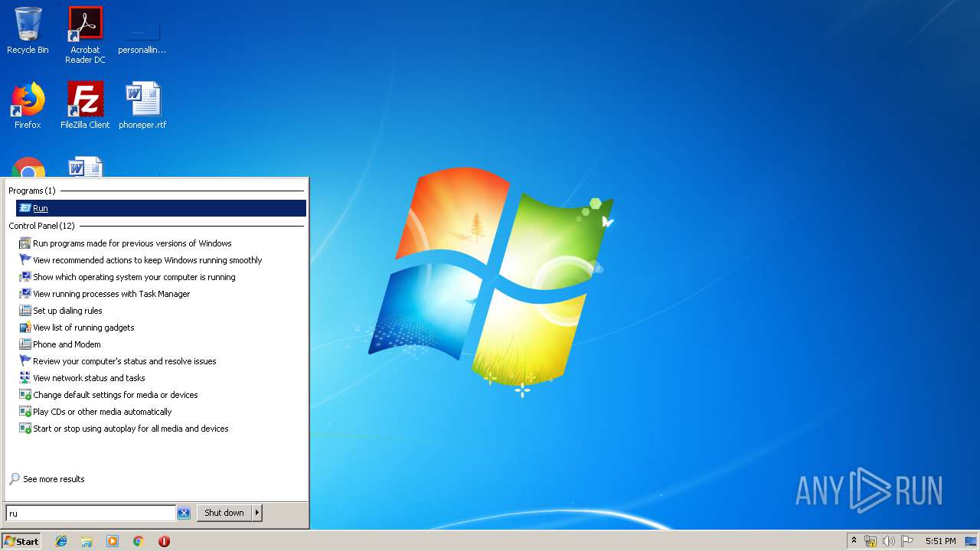The height and width of the screenshot is (551, 980).
Task: Open FileZilla Client desktop shortcut
Action: coord(85,106)
